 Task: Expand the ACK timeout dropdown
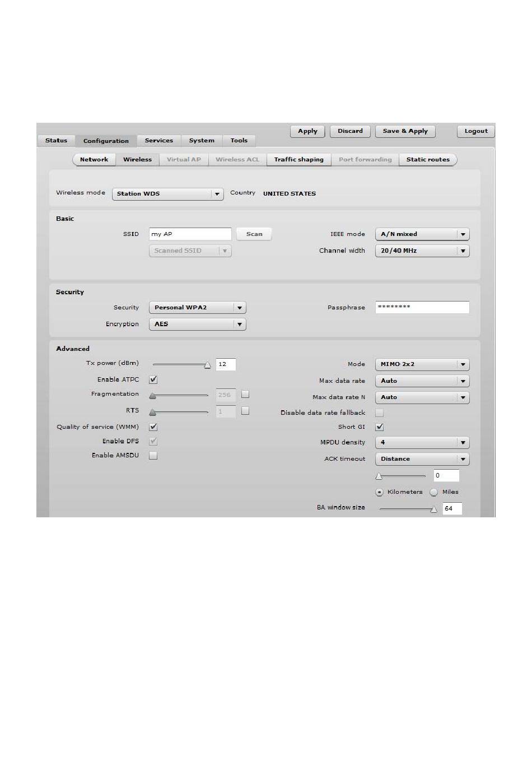click(422, 459)
